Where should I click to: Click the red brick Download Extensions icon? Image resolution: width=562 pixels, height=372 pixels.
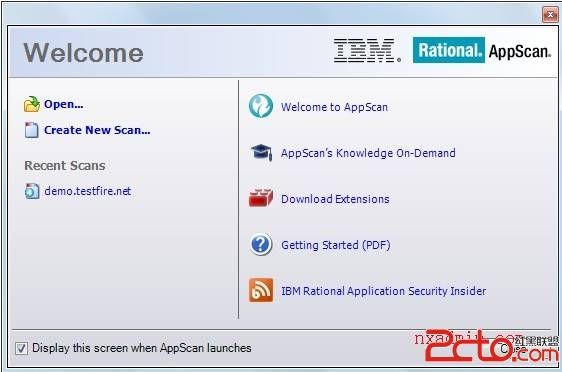(261, 198)
